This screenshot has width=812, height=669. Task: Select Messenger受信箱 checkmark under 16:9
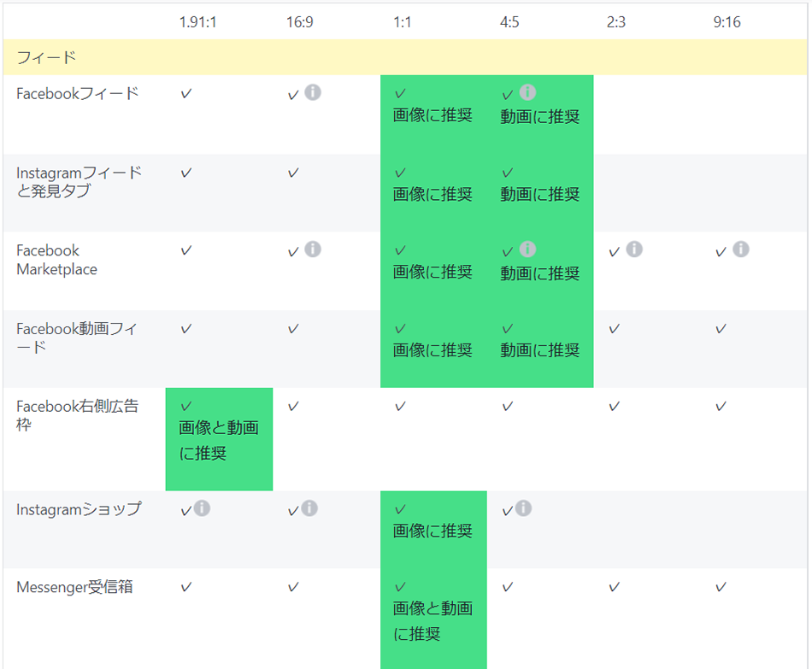click(293, 587)
